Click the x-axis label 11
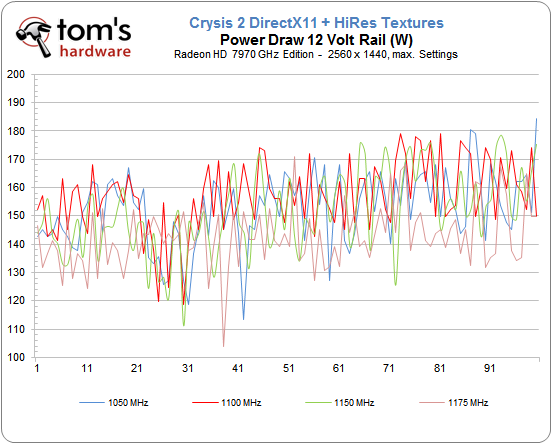Viewport: 552px width, 444px height. [x=87, y=369]
